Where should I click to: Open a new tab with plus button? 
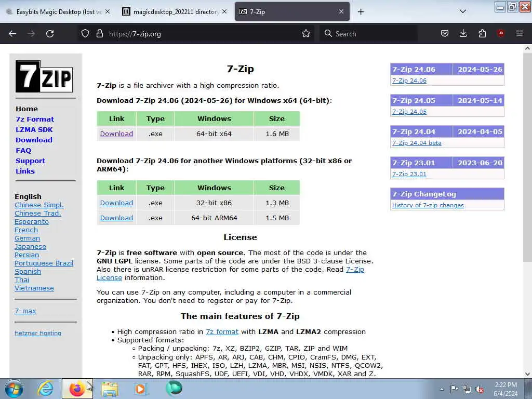click(361, 12)
